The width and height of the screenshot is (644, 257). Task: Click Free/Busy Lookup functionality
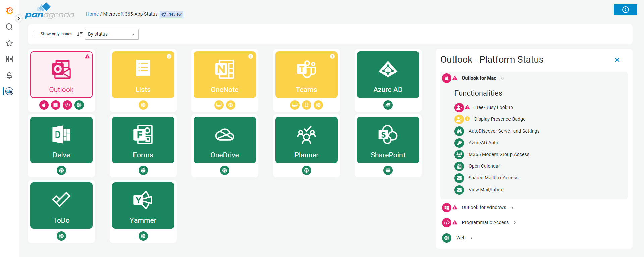493,107
